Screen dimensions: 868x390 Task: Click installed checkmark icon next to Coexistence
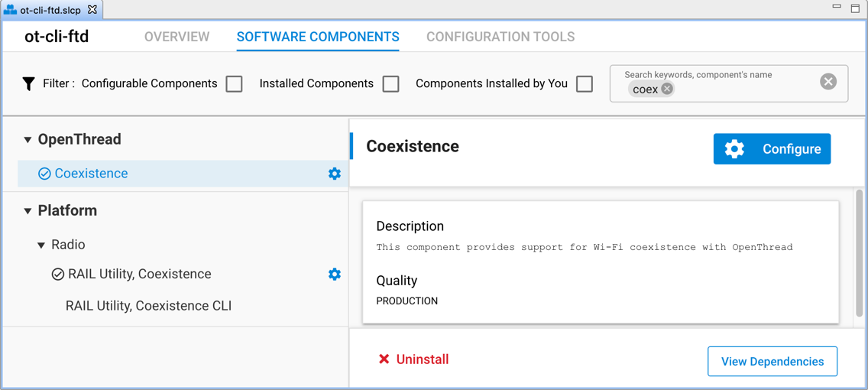[x=44, y=174]
